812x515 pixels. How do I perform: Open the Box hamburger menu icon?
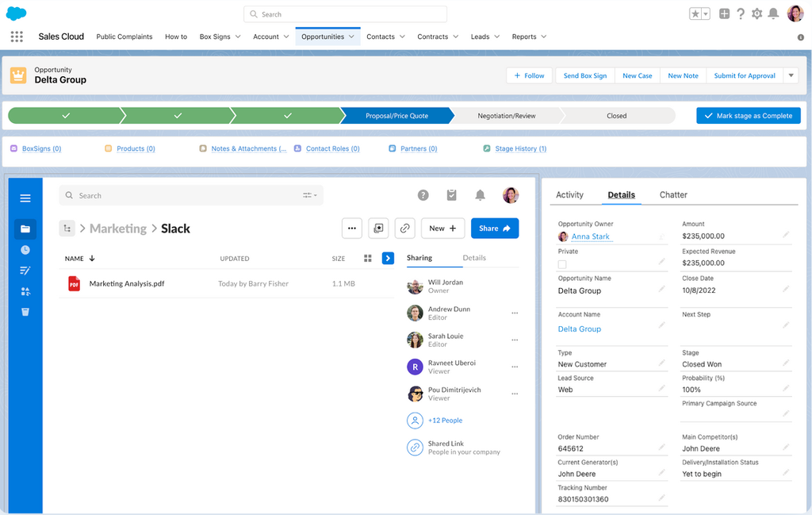25,198
